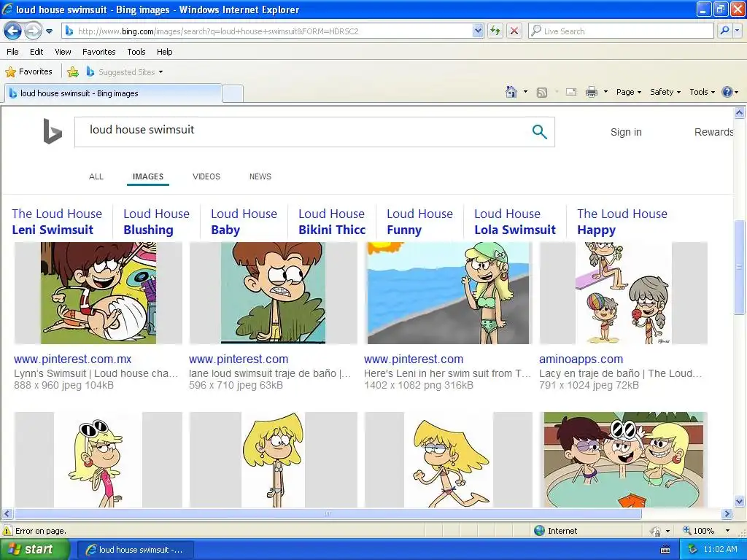The width and height of the screenshot is (747, 560).
Task: Click the Live Search magnifier button
Action: tap(724, 31)
